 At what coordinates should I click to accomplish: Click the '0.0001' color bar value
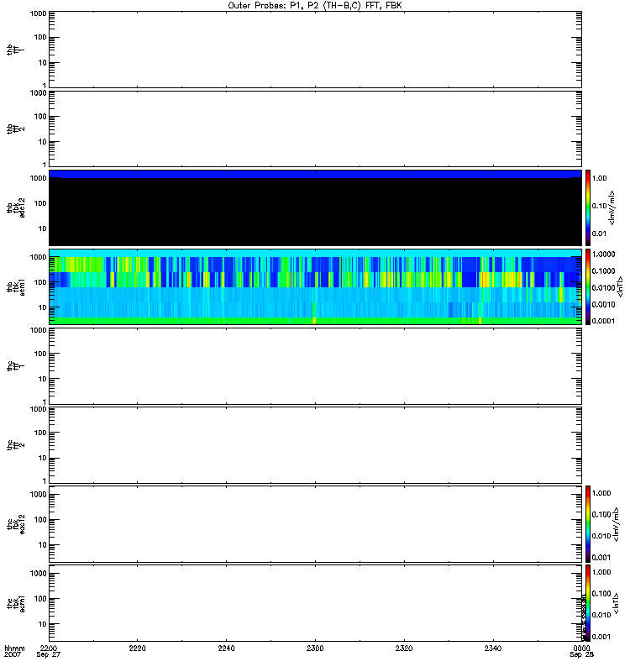click(603, 321)
